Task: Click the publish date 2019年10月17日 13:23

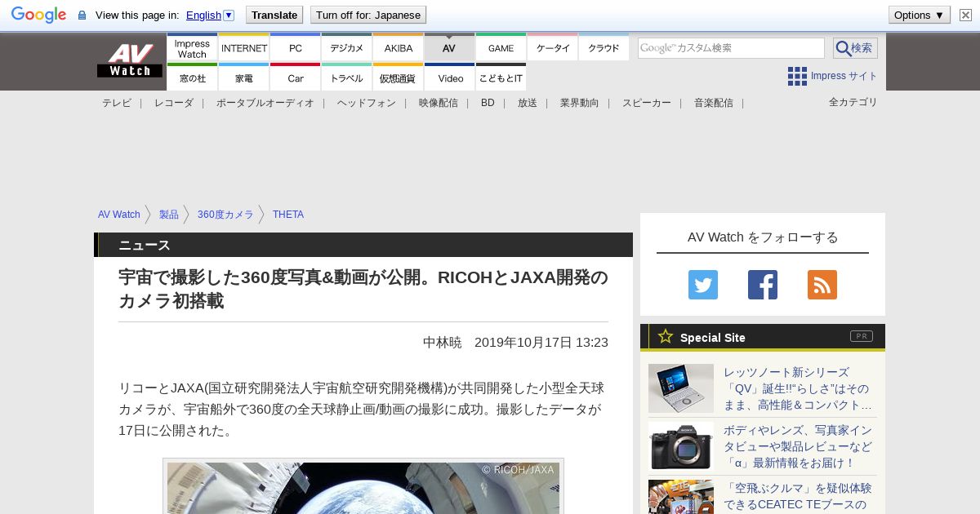Action: pyautogui.click(x=541, y=343)
